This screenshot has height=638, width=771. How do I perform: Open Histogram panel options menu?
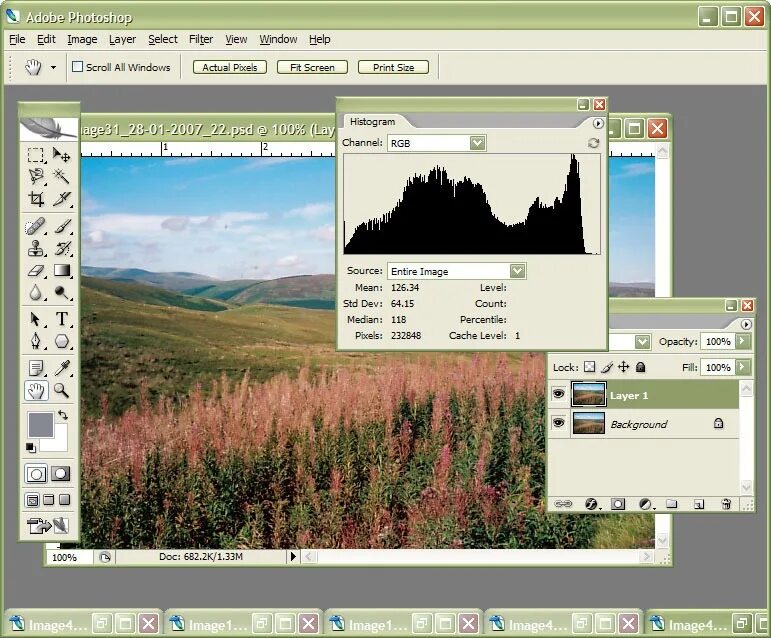pyautogui.click(x=598, y=123)
